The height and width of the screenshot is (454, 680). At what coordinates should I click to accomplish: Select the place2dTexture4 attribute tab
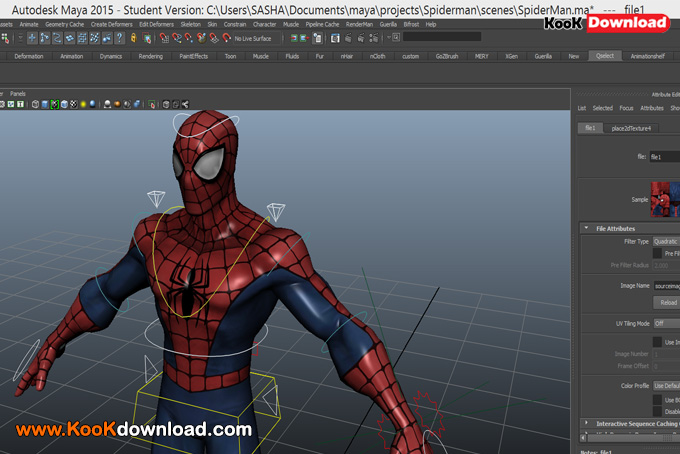(631, 128)
